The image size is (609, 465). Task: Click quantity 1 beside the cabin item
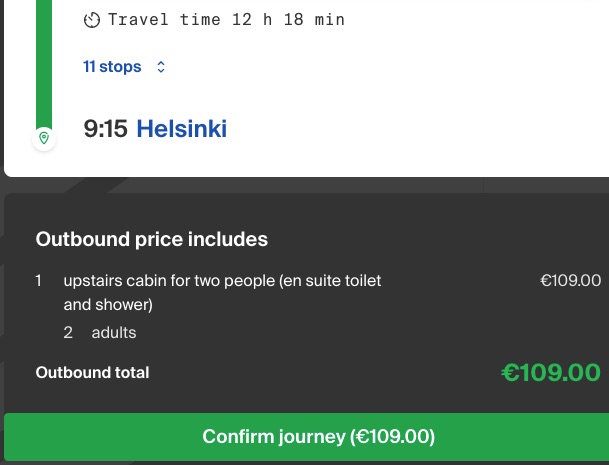[38, 280]
